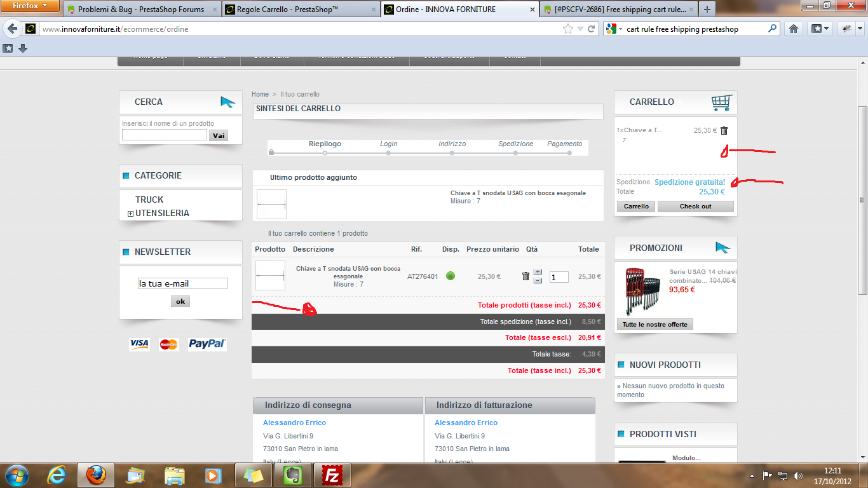868x488 pixels.
Task: Open the search engine selector dropdown
Action: (x=620, y=29)
